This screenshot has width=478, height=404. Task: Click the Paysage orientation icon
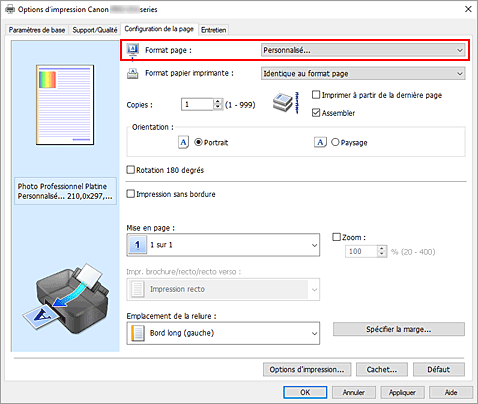point(320,142)
